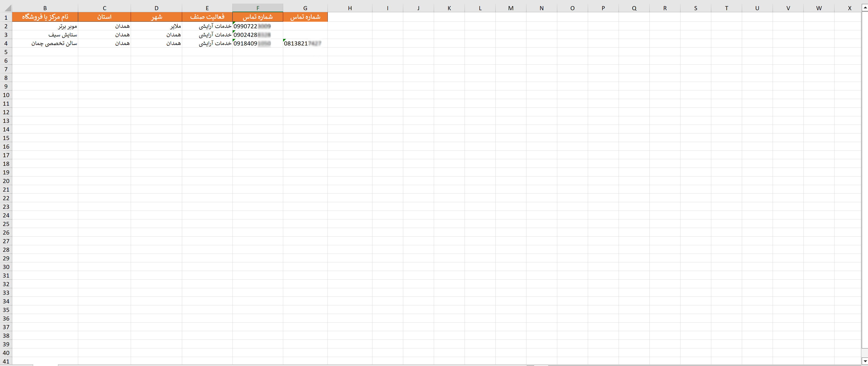This screenshot has height=366, width=868.
Task: Click the scroll down arrow of vertical scrollbar
Action: coord(865,361)
